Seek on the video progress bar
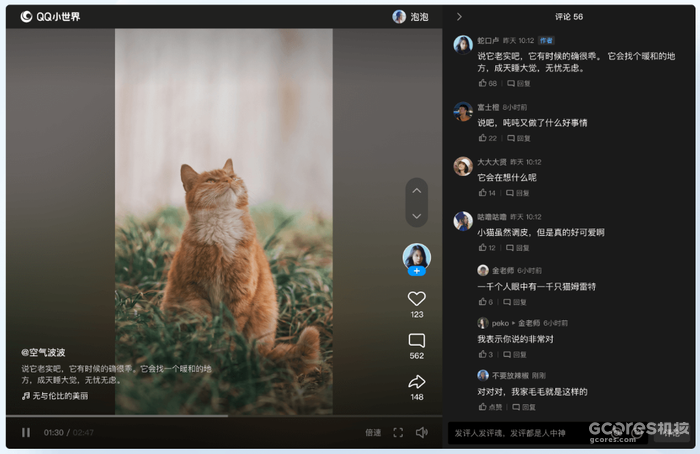Image resolution: width=700 pixels, height=454 pixels. 224,416
